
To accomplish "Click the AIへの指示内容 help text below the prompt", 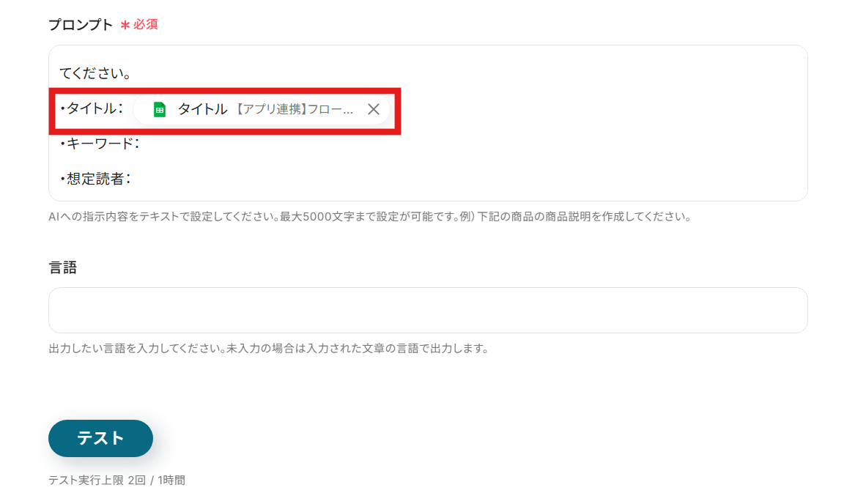I will [370, 216].
